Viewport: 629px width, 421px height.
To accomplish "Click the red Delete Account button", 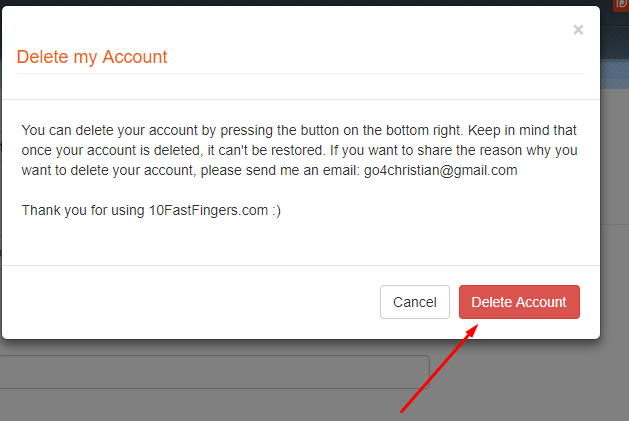I will tap(519, 302).
